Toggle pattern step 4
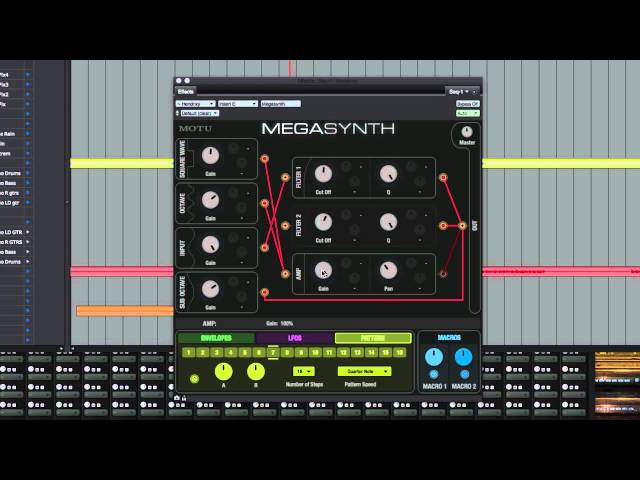The height and width of the screenshot is (480, 640). pyautogui.click(x=231, y=352)
